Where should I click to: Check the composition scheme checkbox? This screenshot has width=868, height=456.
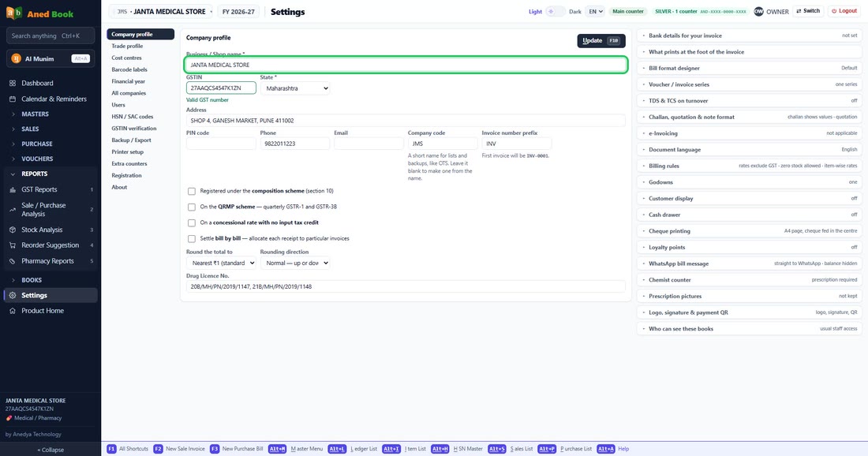tap(192, 192)
